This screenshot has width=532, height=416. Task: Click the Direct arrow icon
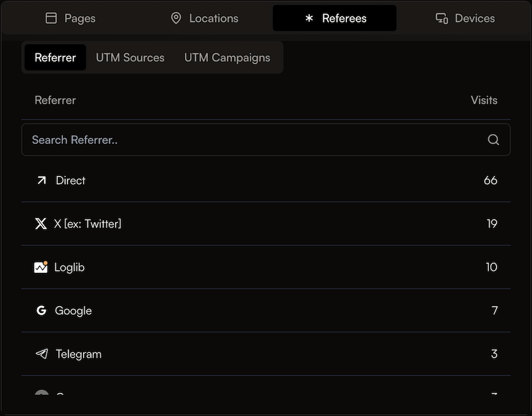(x=42, y=180)
